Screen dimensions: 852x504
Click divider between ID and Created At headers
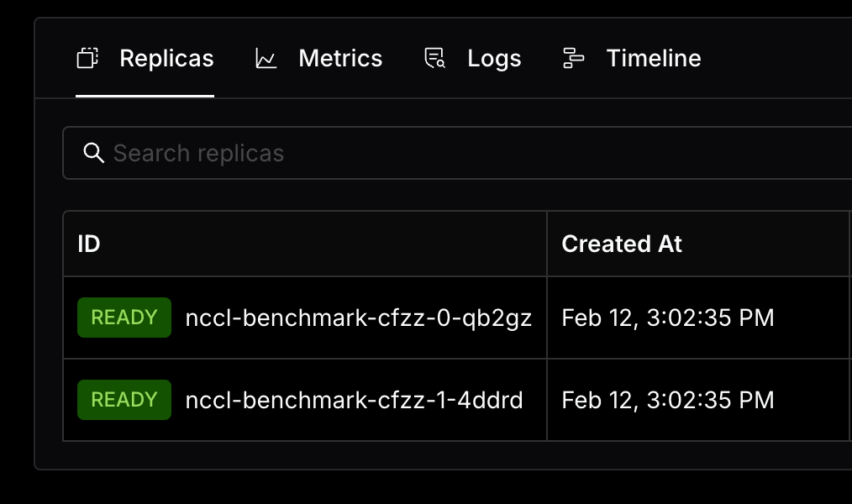point(547,244)
